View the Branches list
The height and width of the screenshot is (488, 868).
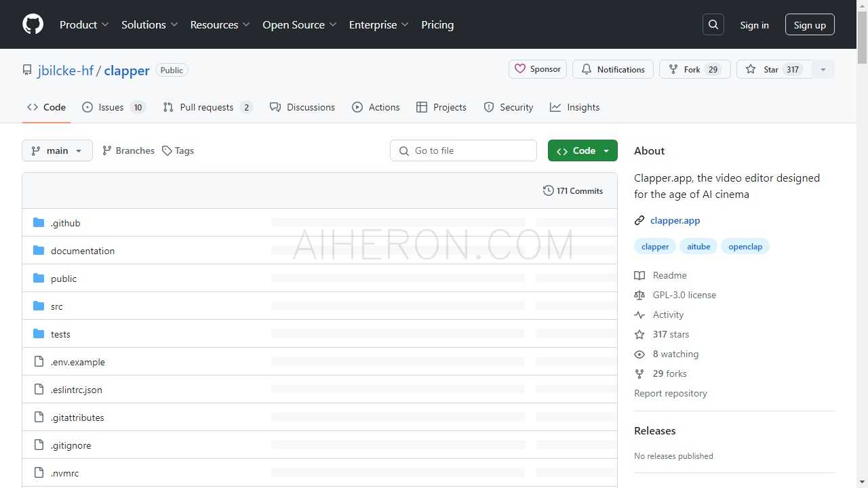[x=128, y=150]
